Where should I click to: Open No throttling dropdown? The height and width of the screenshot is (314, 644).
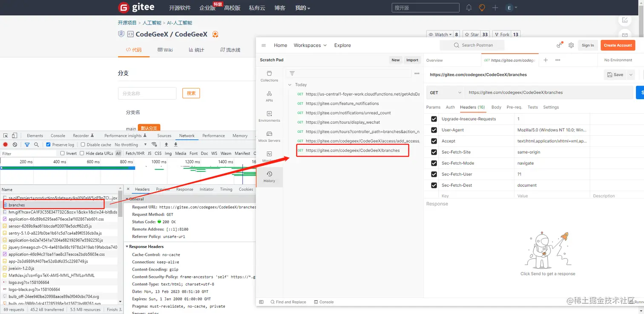point(130,145)
